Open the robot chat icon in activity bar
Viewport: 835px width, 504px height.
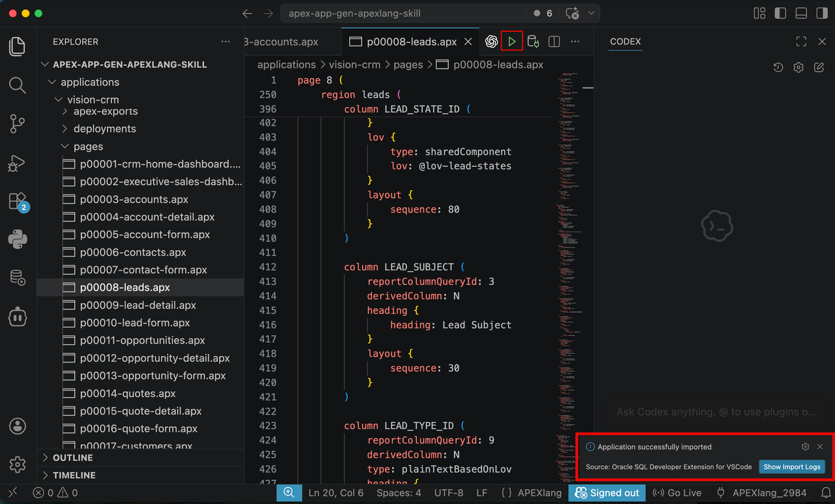coord(18,317)
